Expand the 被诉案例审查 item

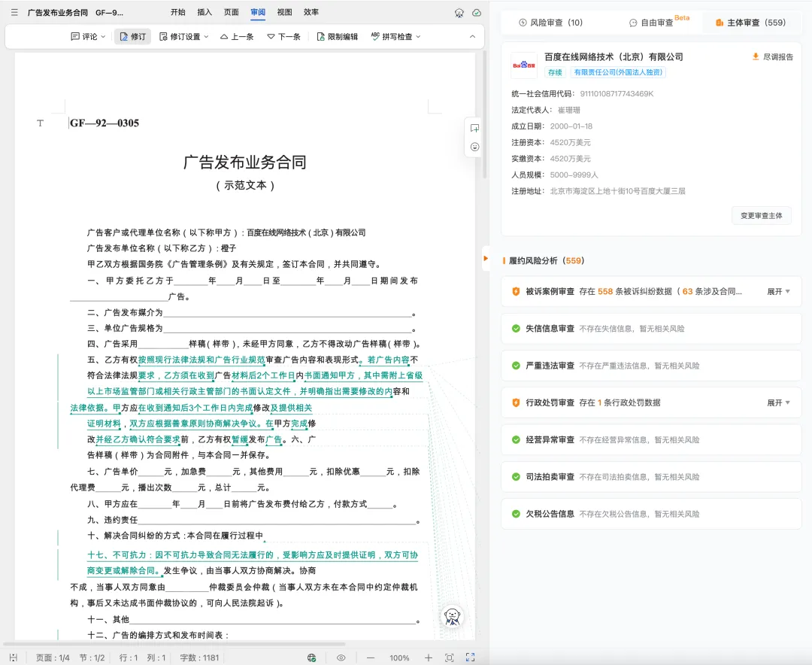click(x=778, y=292)
